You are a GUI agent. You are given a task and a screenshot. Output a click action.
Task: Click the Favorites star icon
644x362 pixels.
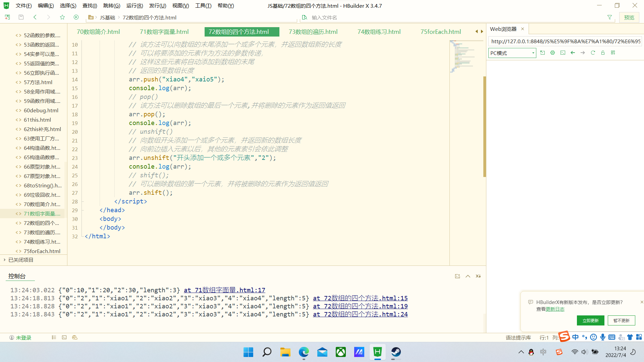point(62,17)
